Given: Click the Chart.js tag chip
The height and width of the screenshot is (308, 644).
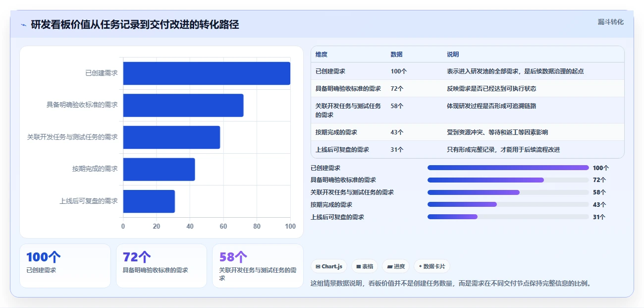Looking at the screenshot, I should (329, 266).
